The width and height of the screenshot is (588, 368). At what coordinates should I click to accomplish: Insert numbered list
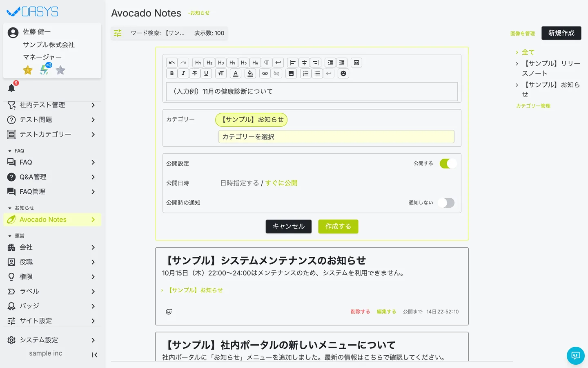click(306, 74)
